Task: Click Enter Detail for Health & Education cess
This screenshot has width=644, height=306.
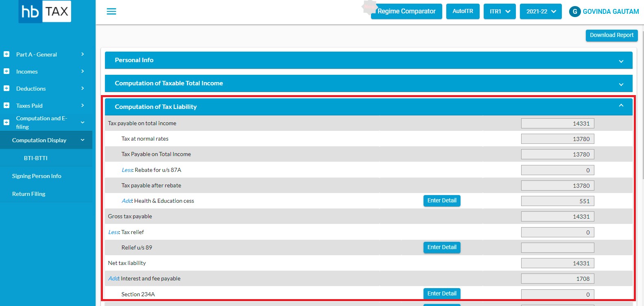Action: (x=442, y=201)
